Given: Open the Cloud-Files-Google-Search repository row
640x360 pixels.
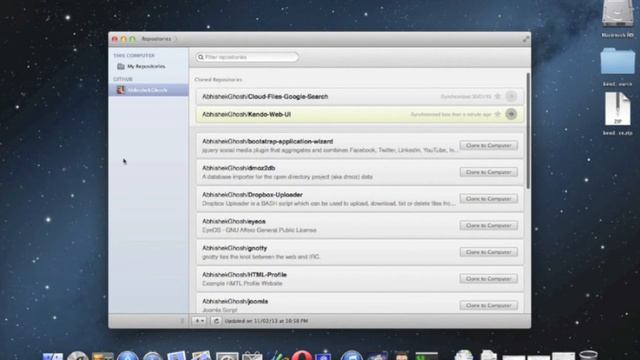Looking at the screenshot, I should [x=360, y=97].
